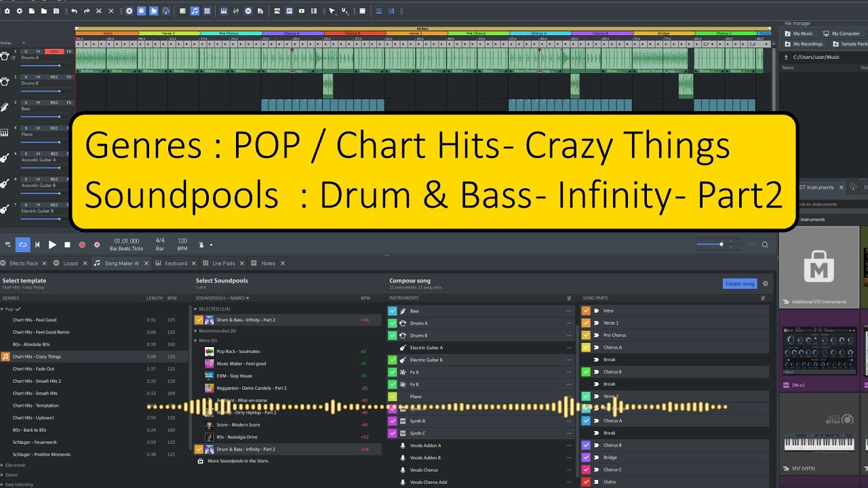Click the Piano track keyboard icon
The width and height of the screenshot is (868, 488).
[x=5, y=133]
